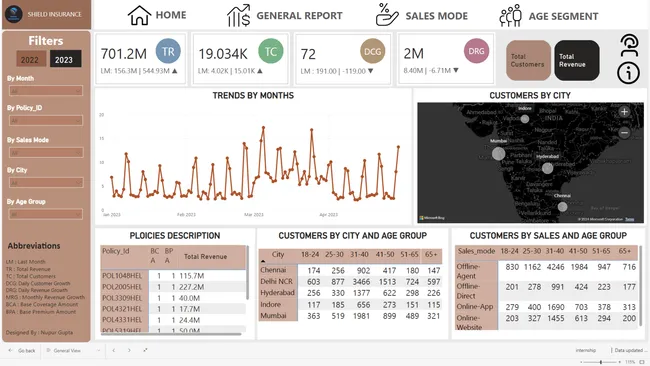Image resolution: width=650 pixels, height=366 pixels.
Task: Click the Age Segment people icon
Action: coord(510,16)
